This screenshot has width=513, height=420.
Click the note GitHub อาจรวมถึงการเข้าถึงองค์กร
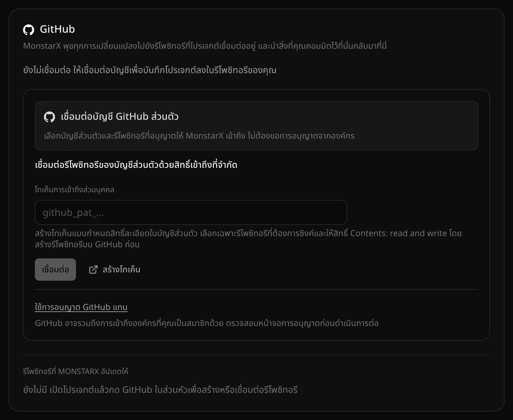click(207, 323)
